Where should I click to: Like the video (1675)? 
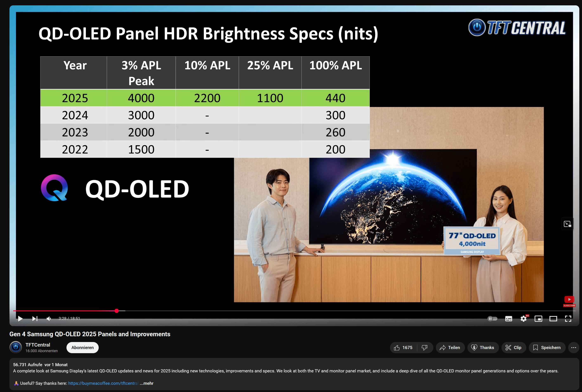403,348
